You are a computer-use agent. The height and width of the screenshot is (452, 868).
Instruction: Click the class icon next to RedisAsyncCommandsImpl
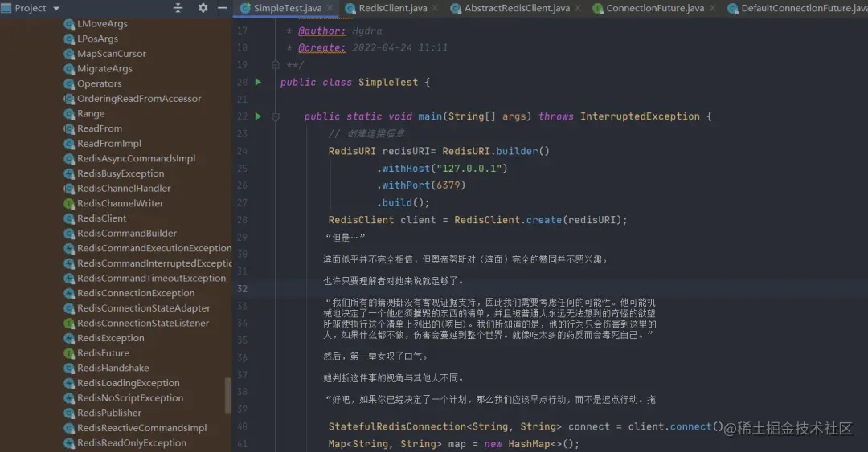pos(69,158)
